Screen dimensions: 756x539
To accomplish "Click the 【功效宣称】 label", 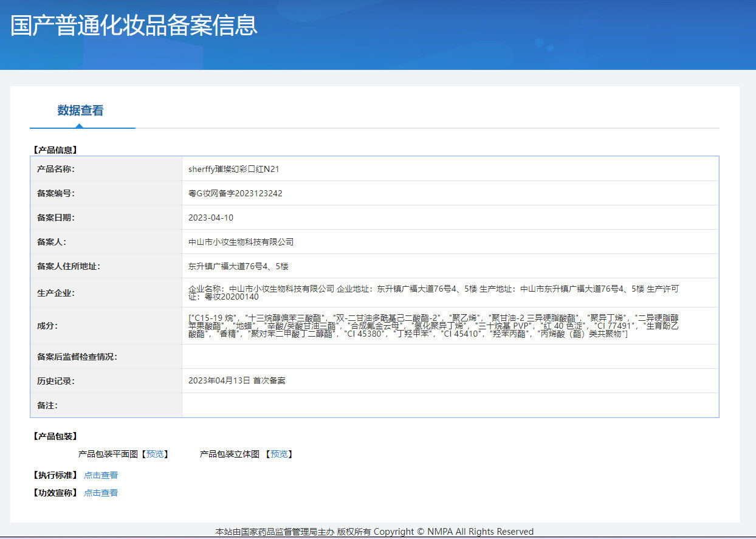I will pyautogui.click(x=55, y=493).
